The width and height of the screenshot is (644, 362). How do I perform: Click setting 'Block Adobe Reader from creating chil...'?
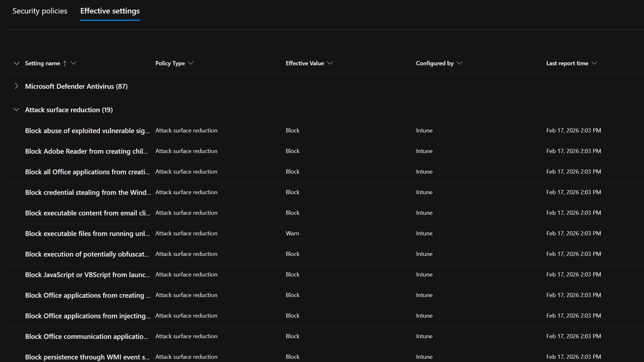pos(86,151)
